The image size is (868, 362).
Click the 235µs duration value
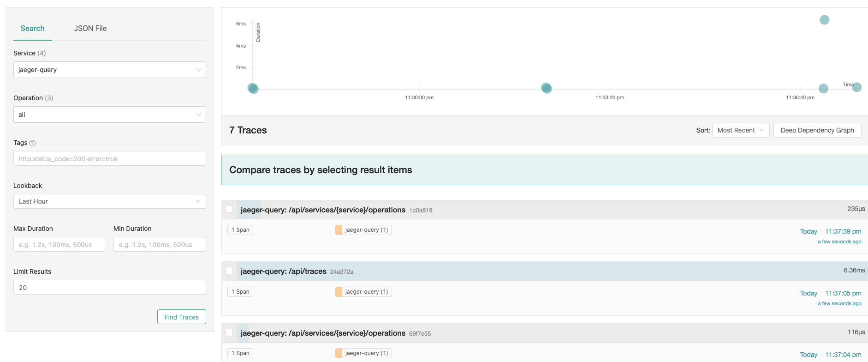tap(856, 209)
